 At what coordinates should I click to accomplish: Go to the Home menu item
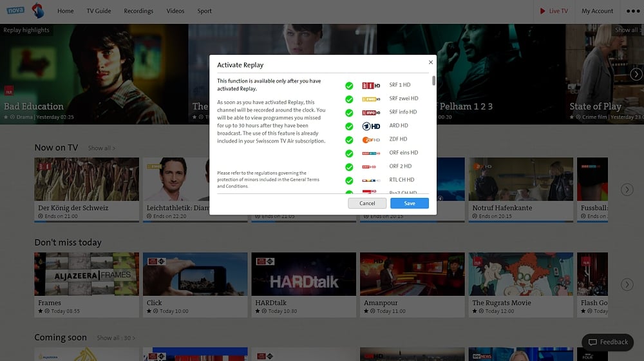pyautogui.click(x=66, y=11)
